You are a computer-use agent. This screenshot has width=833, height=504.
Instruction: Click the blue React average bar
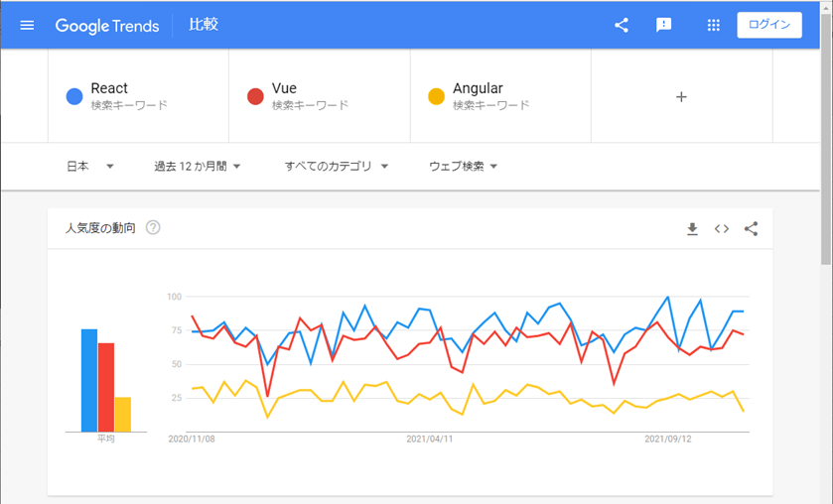click(x=89, y=380)
